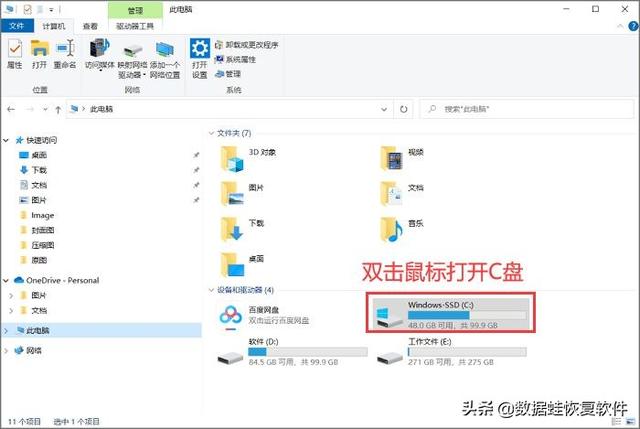Open 访问媒体 access media ribbon icon
The image size is (640, 429).
pos(100,54)
